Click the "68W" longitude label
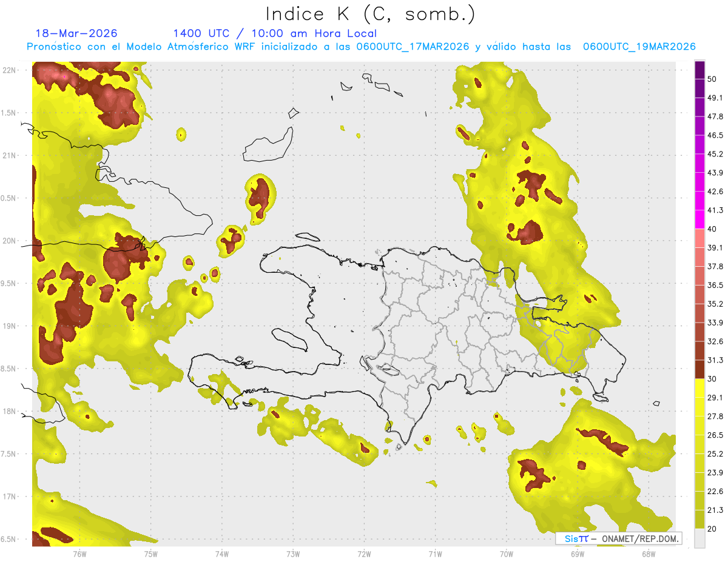The height and width of the screenshot is (562, 728). click(x=649, y=554)
